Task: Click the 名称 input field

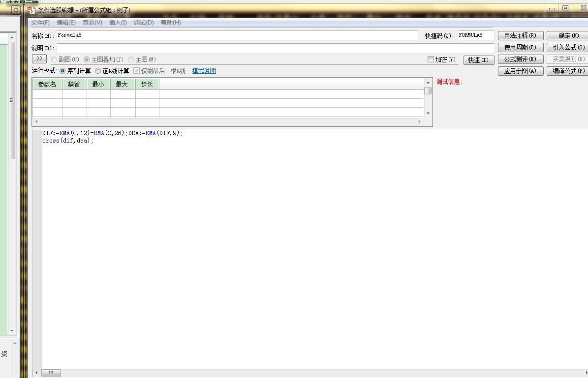Action: 236,35
